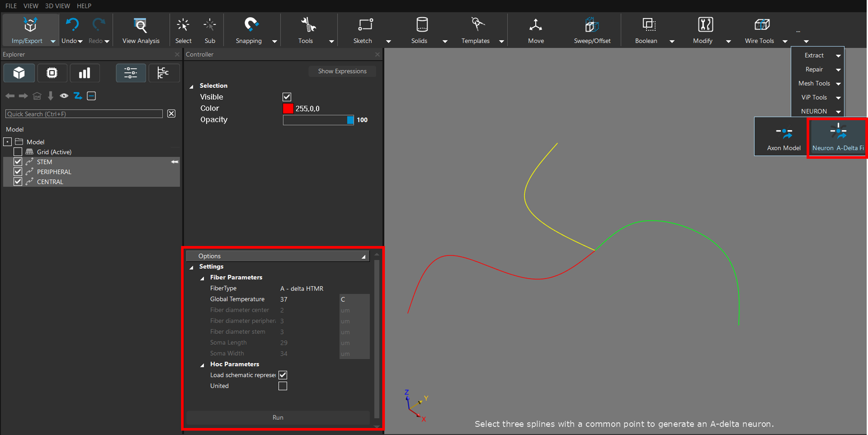Open the FILE menu
This screenshot has height=435, width=868.
tap(11, 6)
